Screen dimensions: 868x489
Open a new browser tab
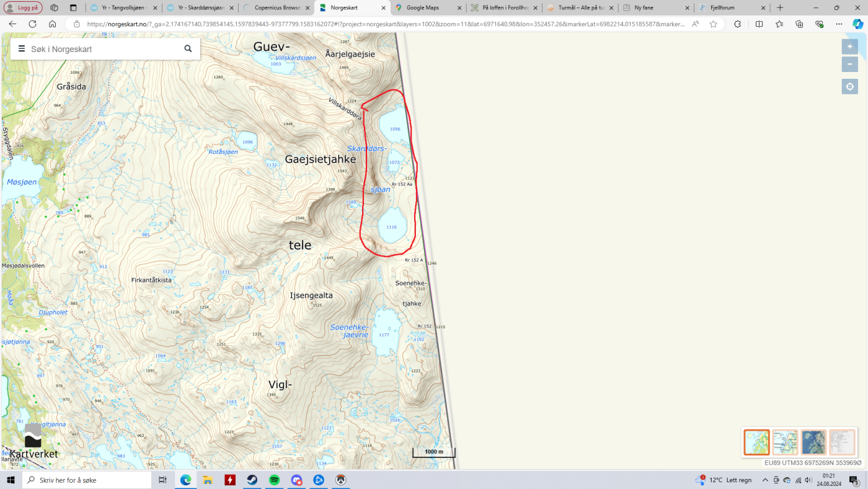click(x=780, y=7)
